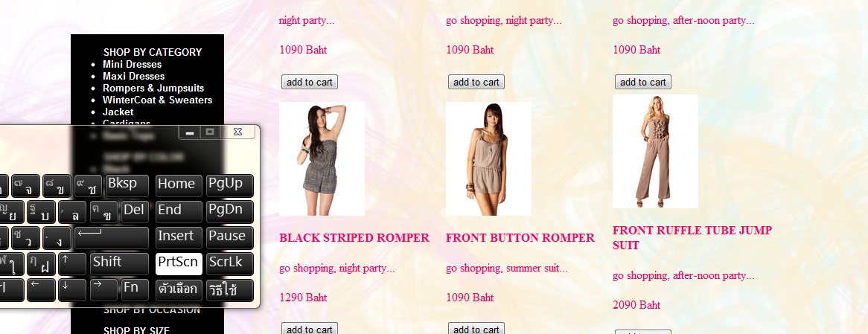Click the return arrow key

[x=111, y=238]
